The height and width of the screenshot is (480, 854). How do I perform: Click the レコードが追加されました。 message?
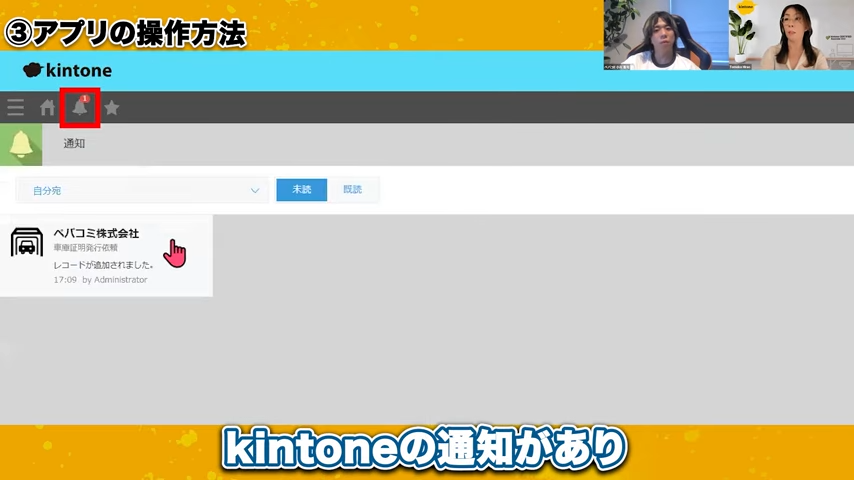pos(104,265)
